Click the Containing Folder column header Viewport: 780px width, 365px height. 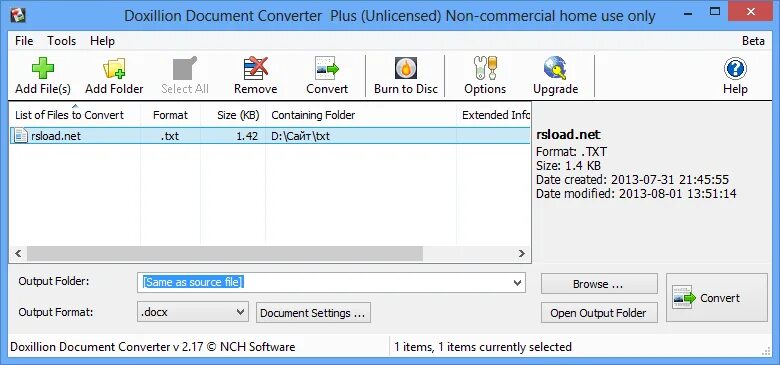click(361, 115)
